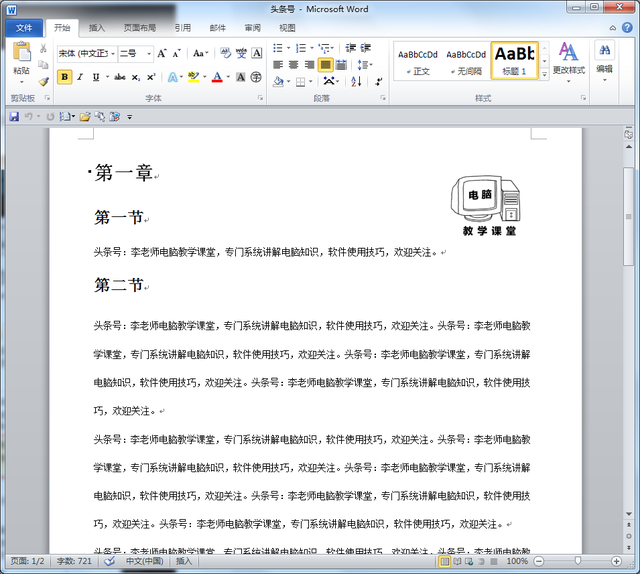Open Font dialog launcher
Image resolution: width=640 pixels, height=574 pixels.
[260, 98]
